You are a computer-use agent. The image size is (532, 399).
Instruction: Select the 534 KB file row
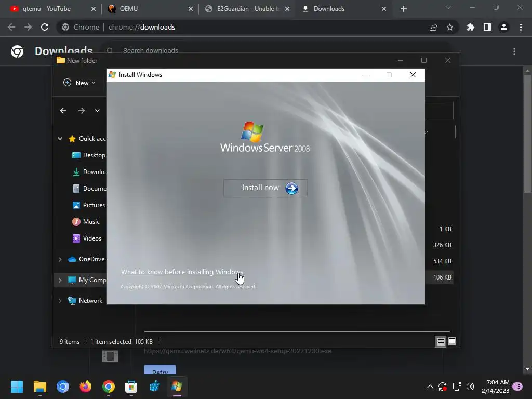pyautogui.click(x=440, y=261)
